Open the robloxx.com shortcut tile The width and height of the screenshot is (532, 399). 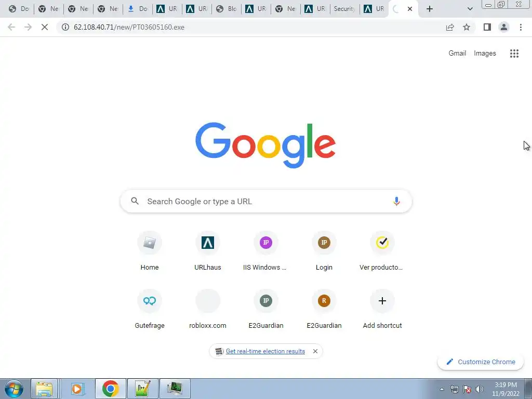pyautogui.click(x=208, y=309)
